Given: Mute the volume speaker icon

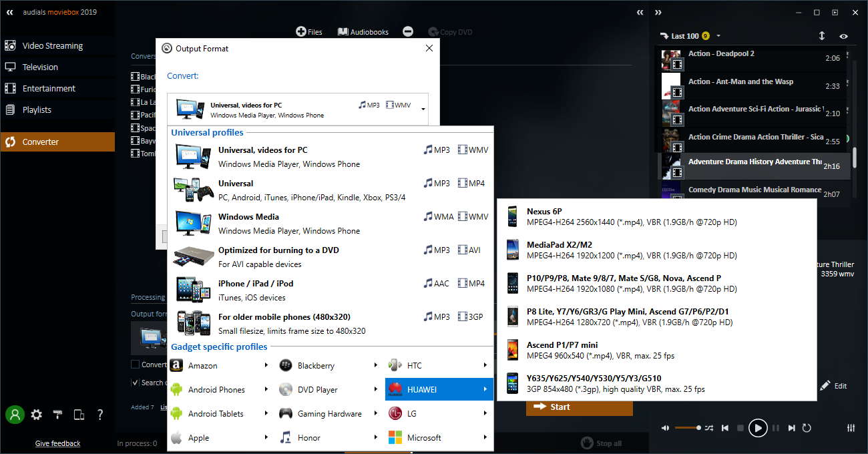Looking at the screenshot, I should point(666,428).
